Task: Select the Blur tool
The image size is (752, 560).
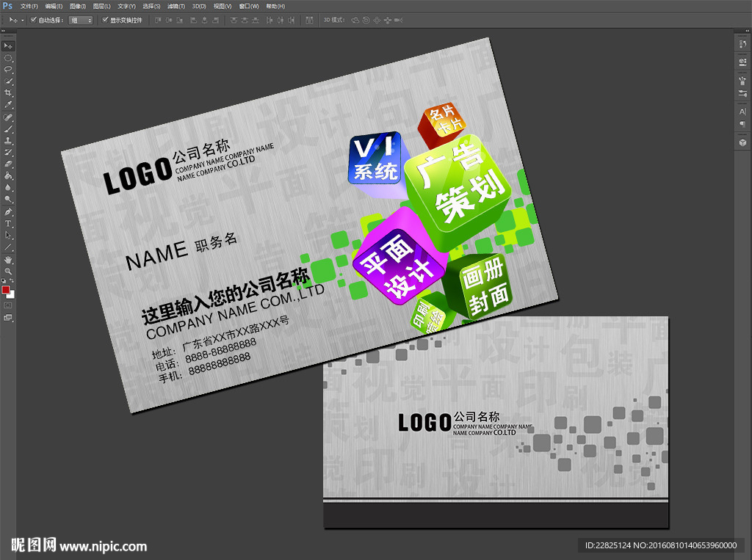Action: click(x=8, y=187)
